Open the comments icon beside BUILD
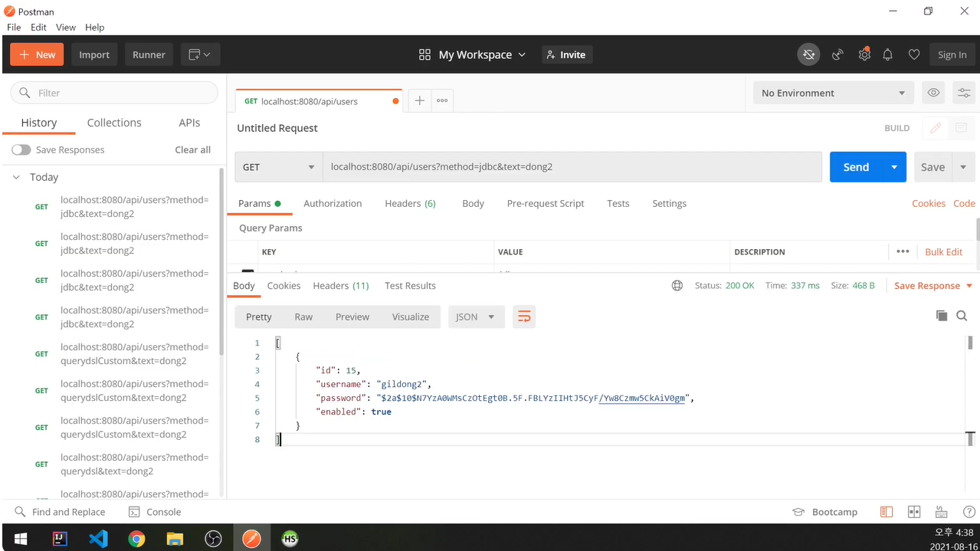Viewport: 980px width, 551px height. (961, 128)
